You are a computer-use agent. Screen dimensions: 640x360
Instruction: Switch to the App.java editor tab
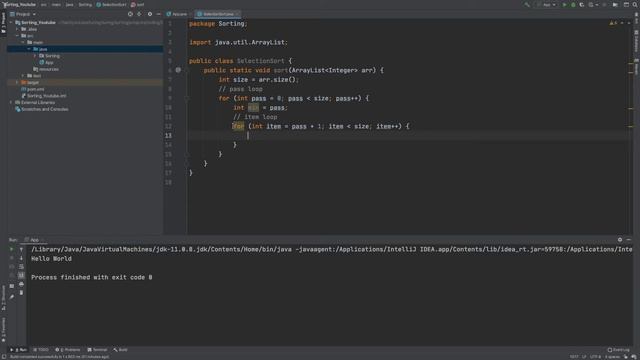(x=177, y=14)
